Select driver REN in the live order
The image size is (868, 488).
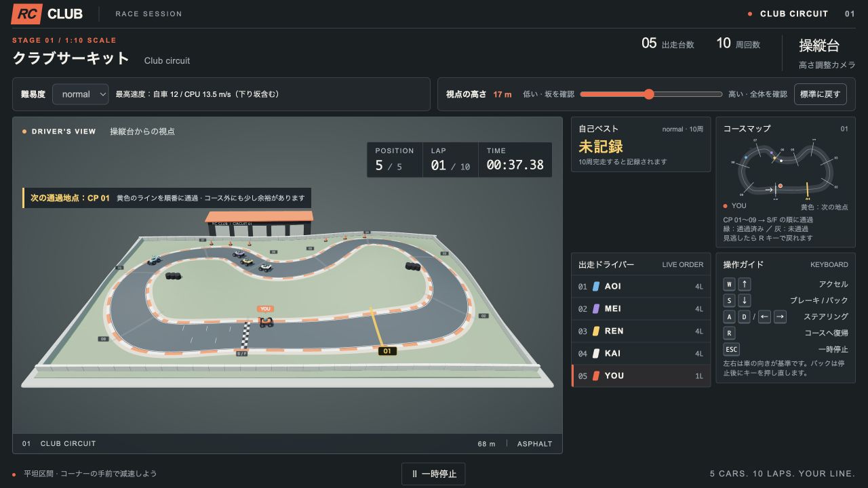(x=641, y=331)
